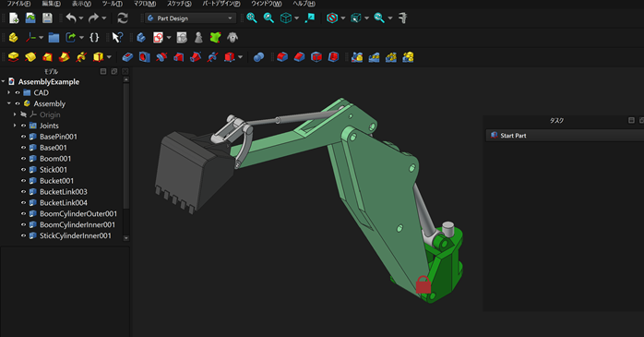Undo the last action
This screenshot has width=644, height=337.
point(71,18)
